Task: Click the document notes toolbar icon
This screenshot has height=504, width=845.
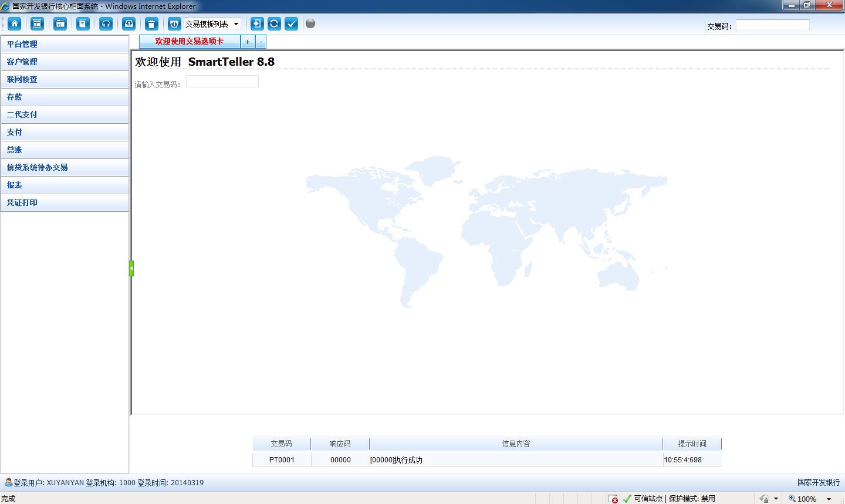Action: (x=83, y=23)
